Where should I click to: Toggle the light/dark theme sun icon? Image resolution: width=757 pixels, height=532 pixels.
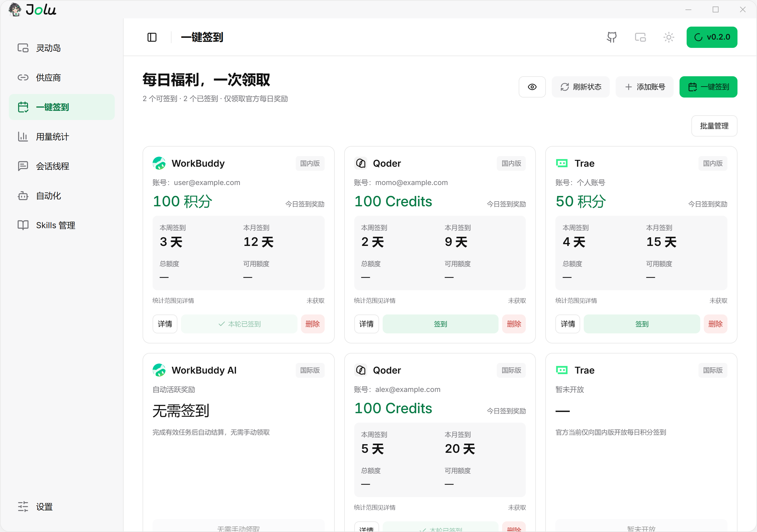point(669,37)
